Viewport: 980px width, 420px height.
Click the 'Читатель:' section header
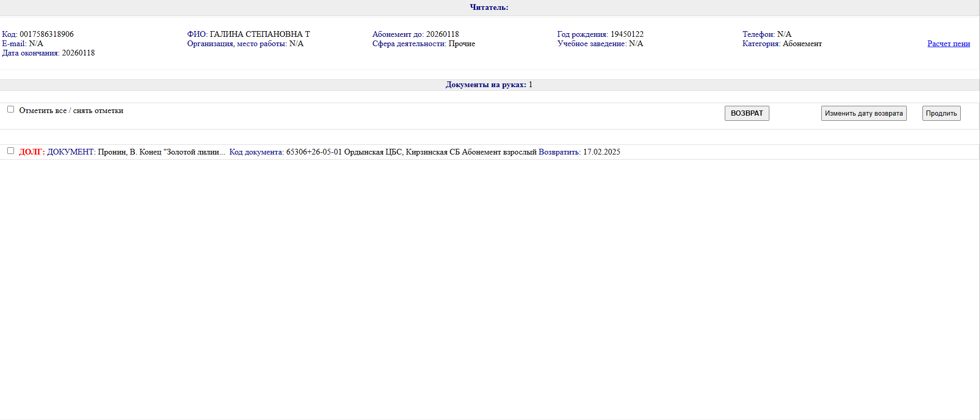[489, 7]
